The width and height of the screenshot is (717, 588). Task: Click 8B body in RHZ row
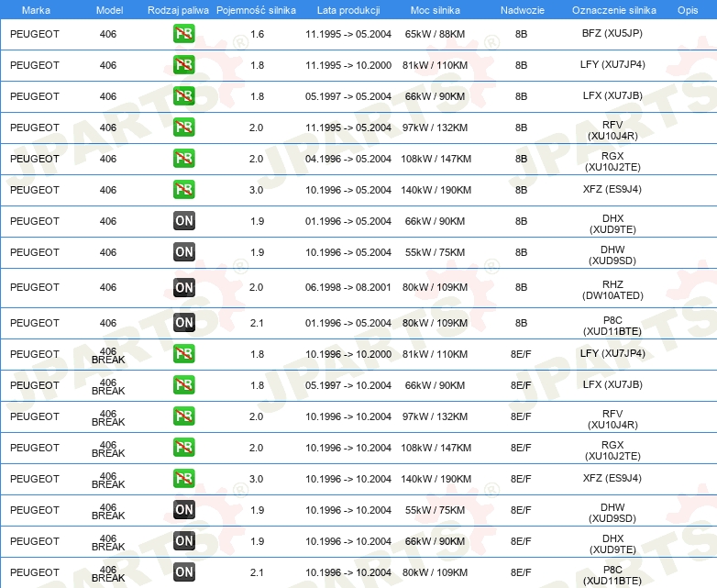[x=522, y=287]
